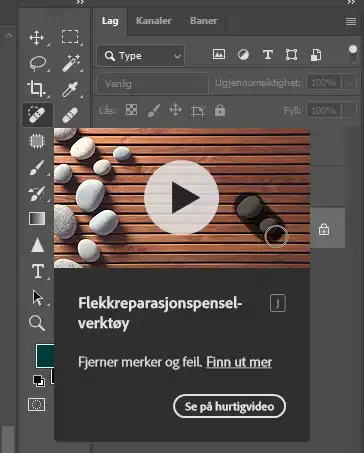Filter layers by shape layers

pos(291,55)
